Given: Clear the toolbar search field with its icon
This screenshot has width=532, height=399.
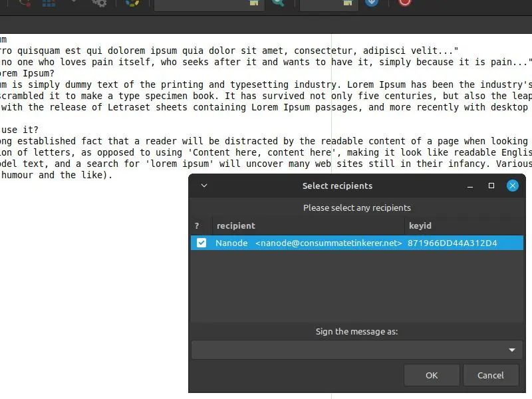Looking at the screenshot, I should pyautogui.click(x=254, y=3).
